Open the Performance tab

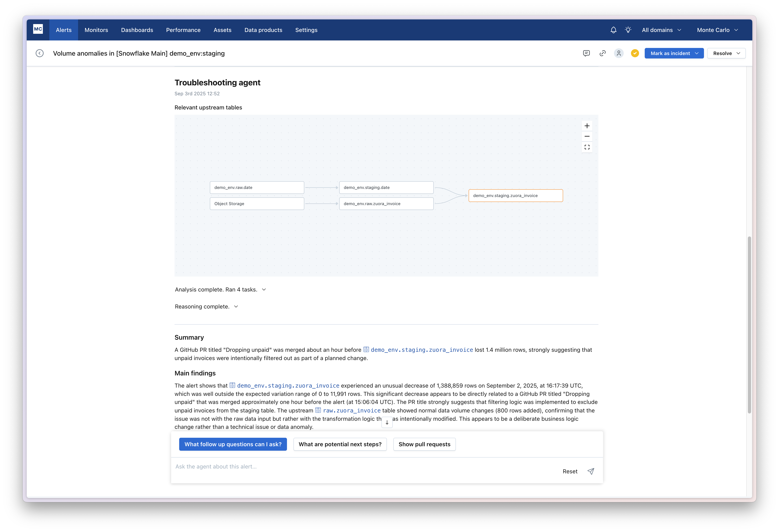tap(183, 30)
